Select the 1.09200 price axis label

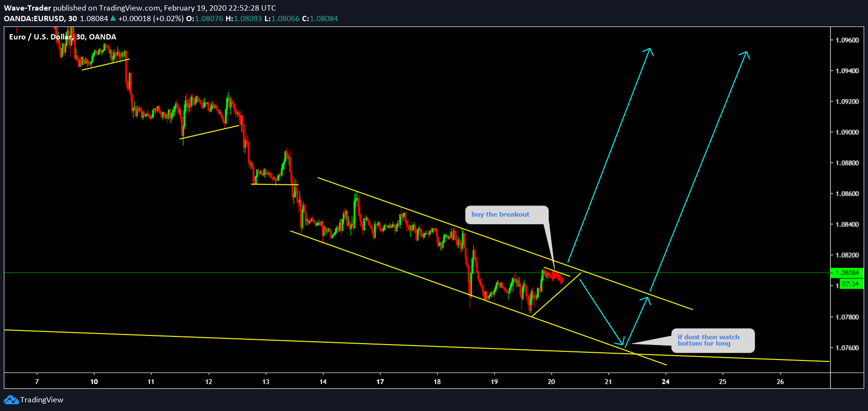(847, 102)
